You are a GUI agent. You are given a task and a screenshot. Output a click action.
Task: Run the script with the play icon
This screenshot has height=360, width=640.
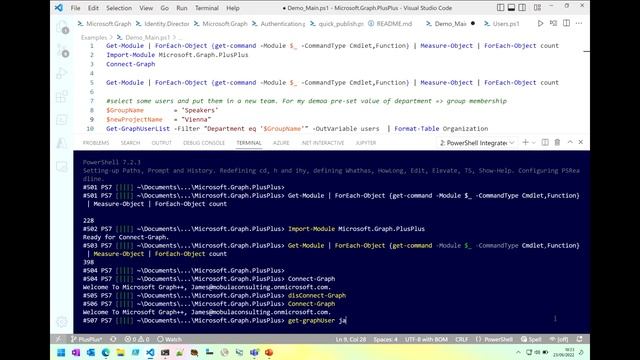pyautogui.click(x=540, y=24)
